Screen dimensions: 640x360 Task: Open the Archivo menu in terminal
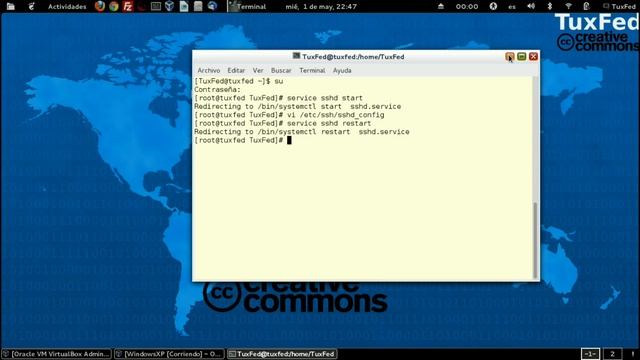point(209,70)
